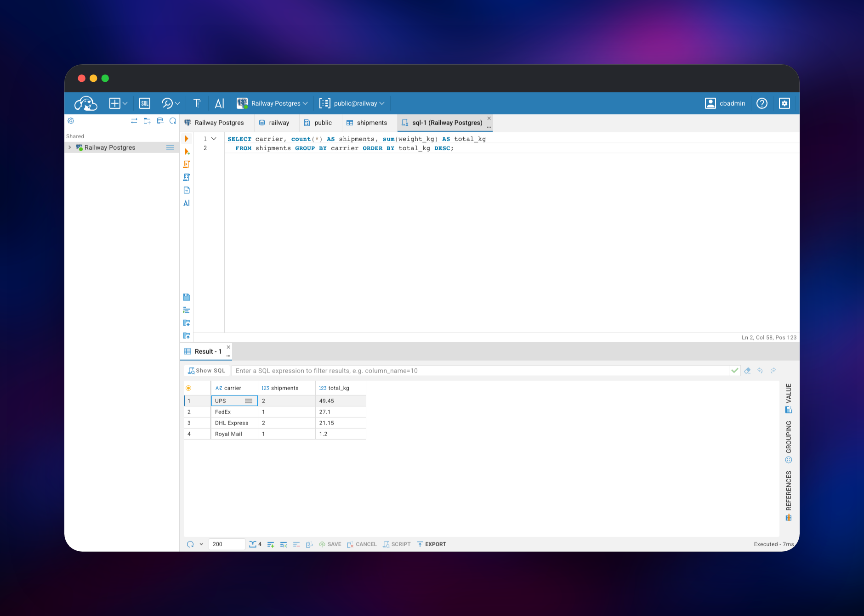The height and width of the screenshot is (616, 864).
Task: Execute SQL in new tab icon
Action: point(187,152)
